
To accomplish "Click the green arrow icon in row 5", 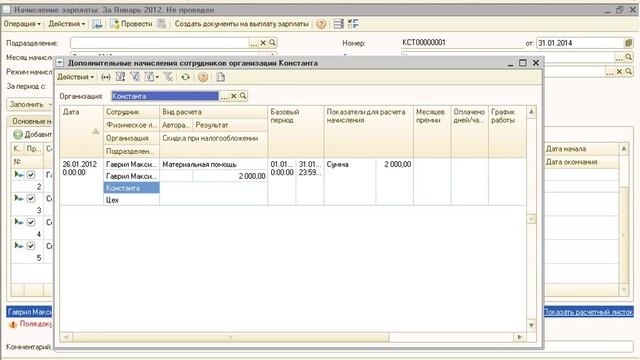I will (x=18, y=246).
